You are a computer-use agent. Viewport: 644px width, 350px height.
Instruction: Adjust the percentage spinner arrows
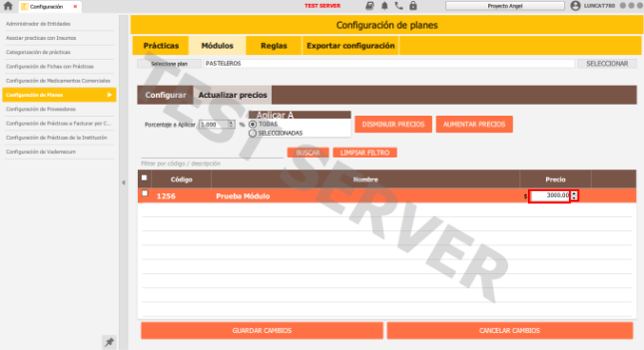(x=231, y=125)
